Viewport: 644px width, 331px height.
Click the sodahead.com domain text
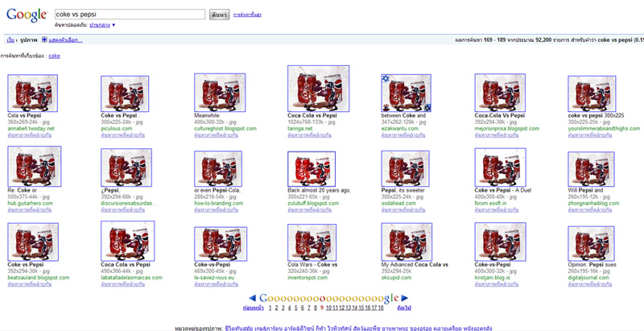(398, 203)
